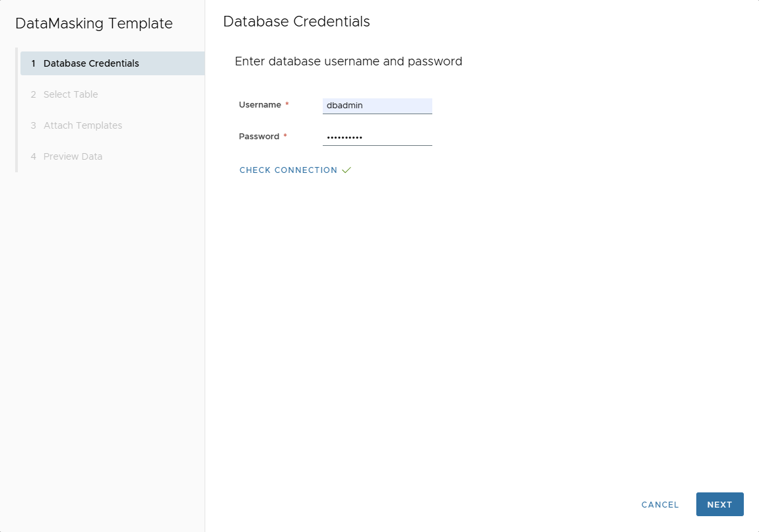759x532 pixels.
Task: Click the number 4 beside Preview Data
Action: pyautogui.click(x=33, y=156)
